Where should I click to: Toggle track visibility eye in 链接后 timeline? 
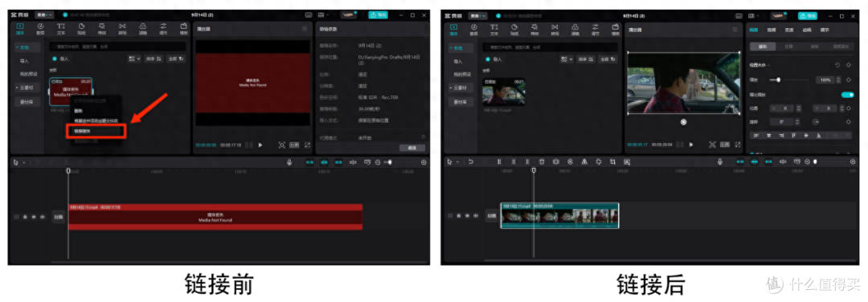(467, 216)
